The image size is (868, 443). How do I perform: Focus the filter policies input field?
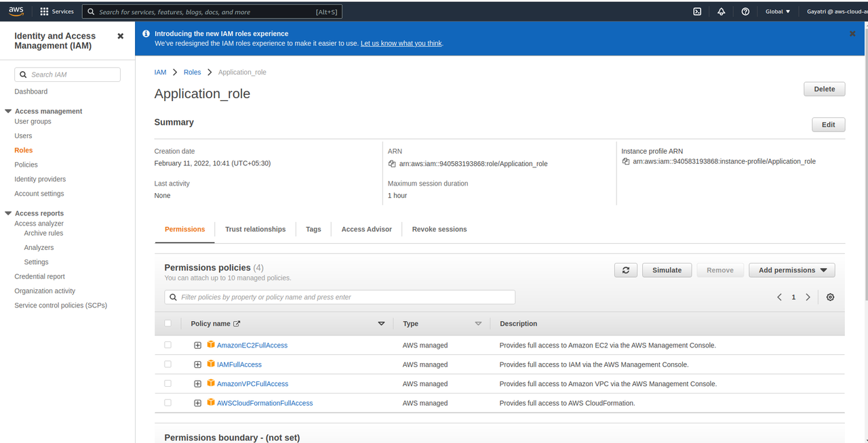pos(340,297)
